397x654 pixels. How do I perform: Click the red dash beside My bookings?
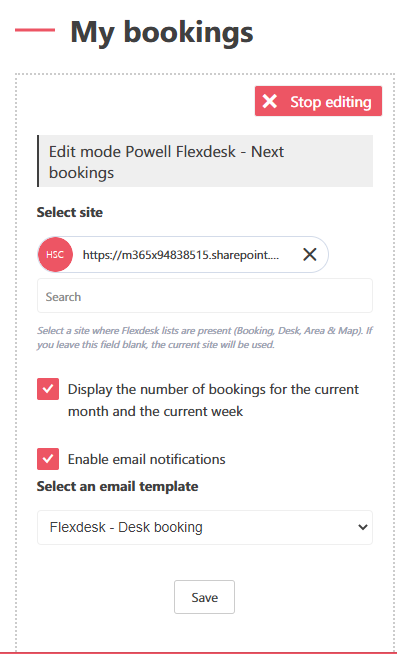click(x=35, y=30)
